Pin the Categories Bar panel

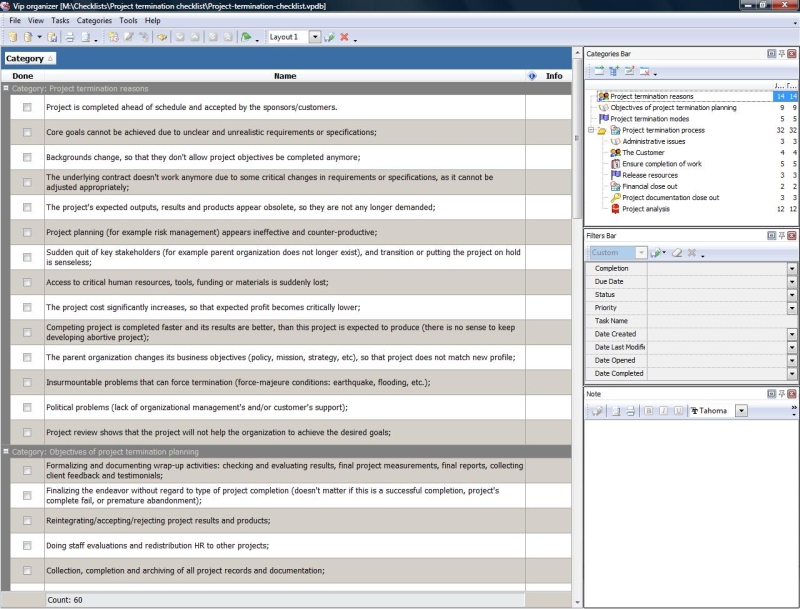(782, 53)
